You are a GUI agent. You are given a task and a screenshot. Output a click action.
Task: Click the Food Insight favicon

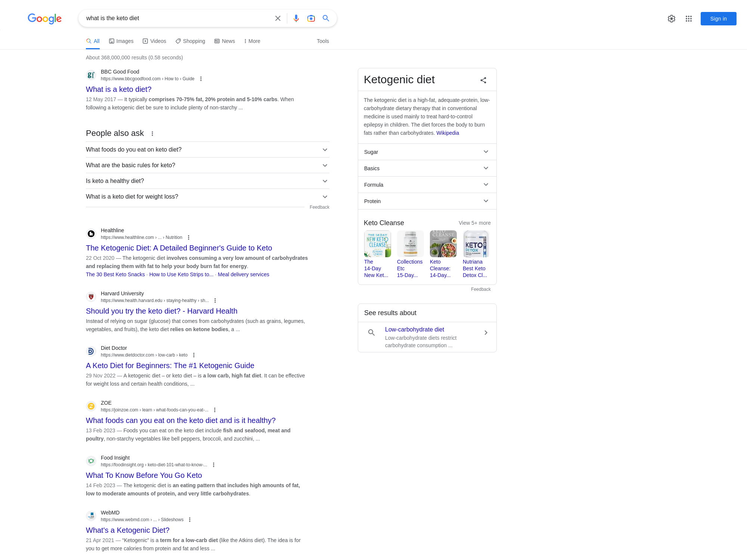point(91,461)
